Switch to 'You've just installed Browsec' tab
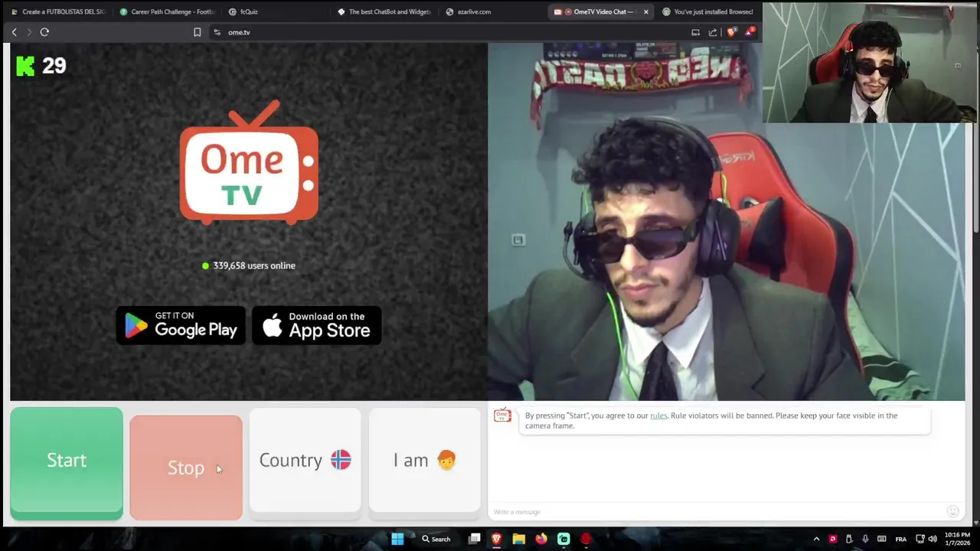 click(x=707, y=11)
